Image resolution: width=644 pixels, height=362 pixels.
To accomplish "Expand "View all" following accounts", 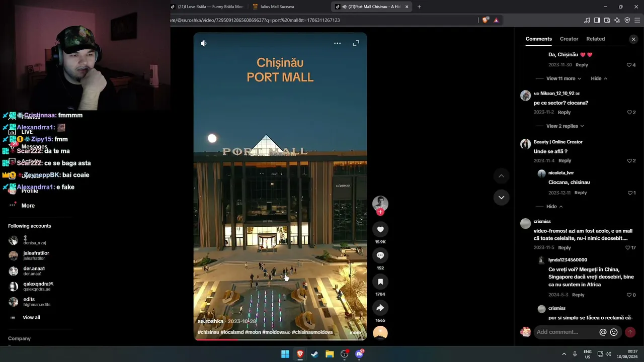I will [31, 317].
